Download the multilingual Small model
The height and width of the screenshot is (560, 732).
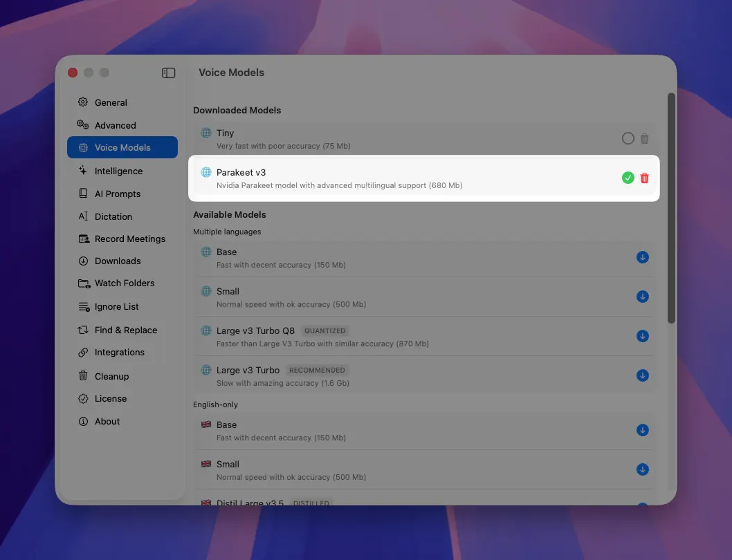click(x=642, y=297)
